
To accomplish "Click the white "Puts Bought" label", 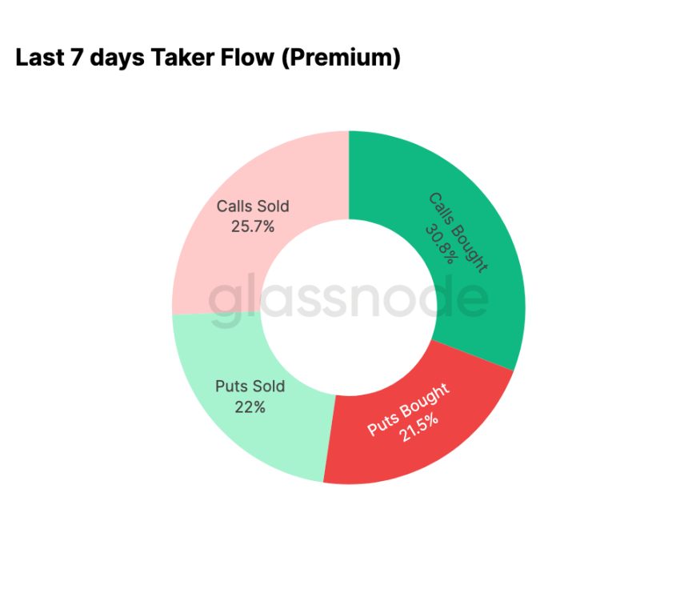I will [x=408, y=409].
